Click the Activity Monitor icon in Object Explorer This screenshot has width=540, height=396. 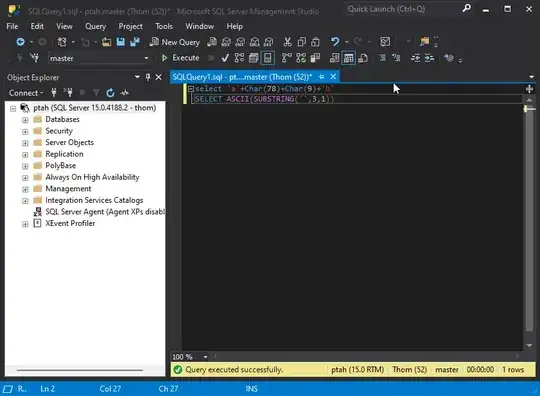[125, 93]
